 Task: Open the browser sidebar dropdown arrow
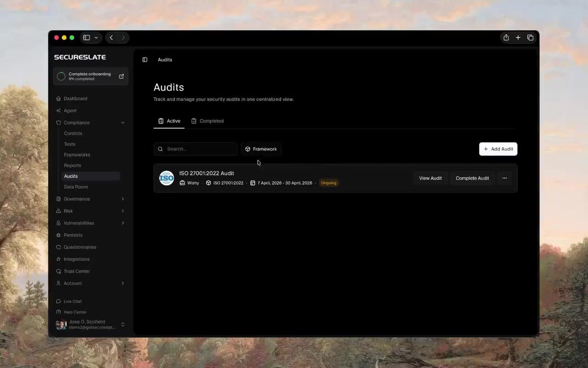(96, 38)
